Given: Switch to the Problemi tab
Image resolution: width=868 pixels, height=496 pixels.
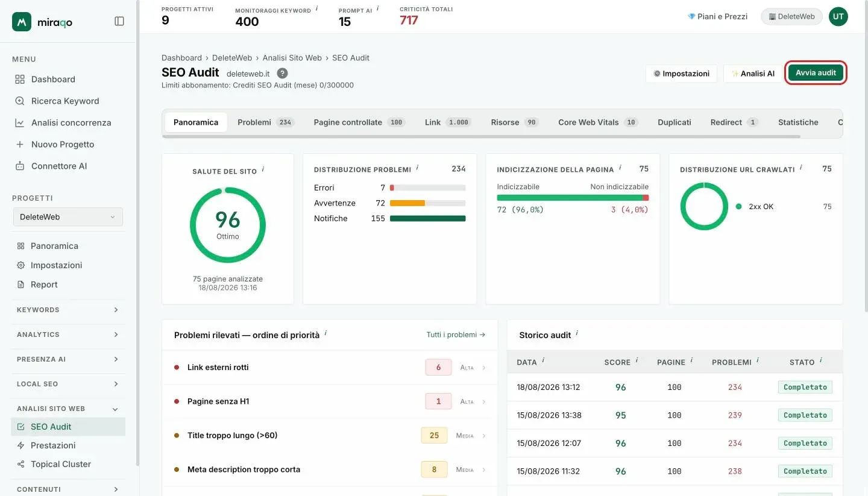Looking at the screenshot, I should [265, 122].
